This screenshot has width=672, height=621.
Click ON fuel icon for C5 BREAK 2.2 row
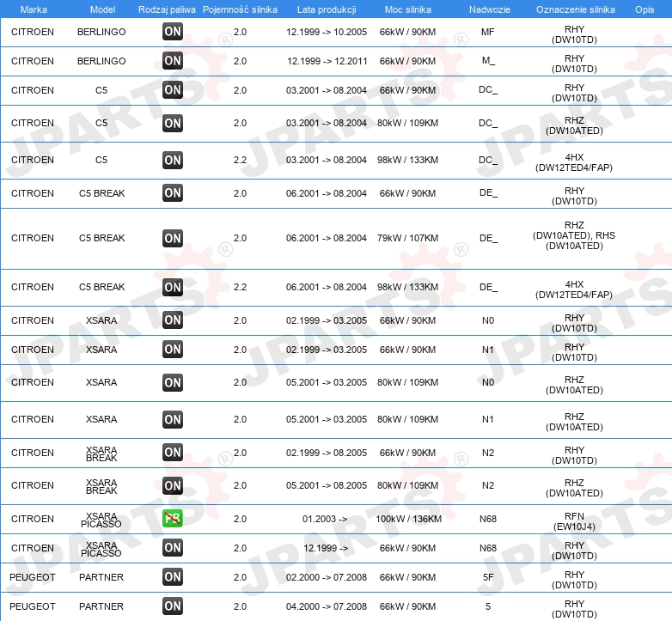[x=173, y=287]
